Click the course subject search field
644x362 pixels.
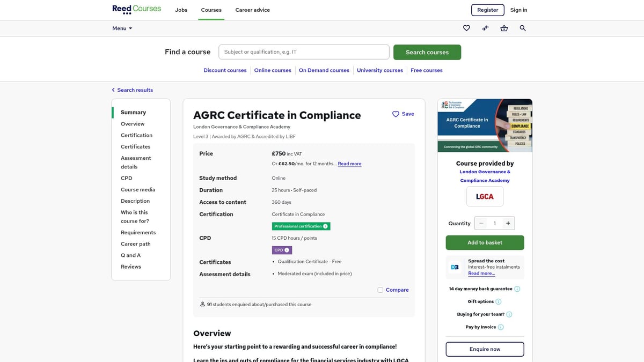pos(304,51)
